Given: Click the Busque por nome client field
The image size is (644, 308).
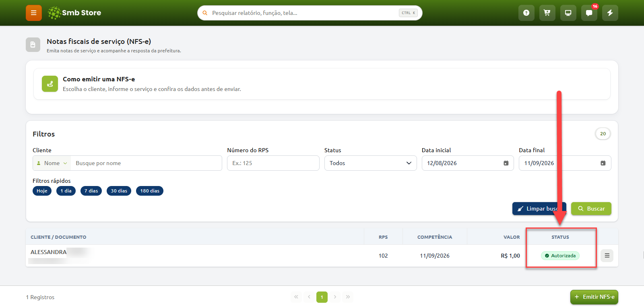Looking at the screenshot, I should (x=146, y=163).
